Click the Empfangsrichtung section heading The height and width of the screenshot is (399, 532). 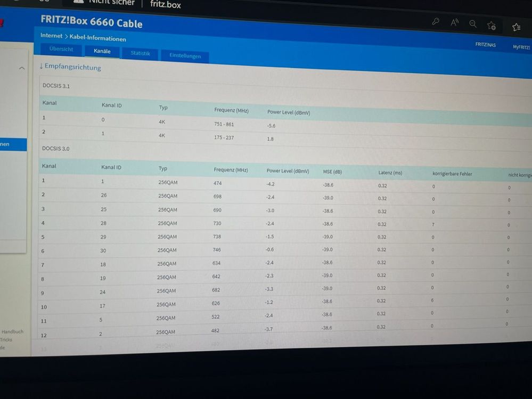click(x=70, y=67)
